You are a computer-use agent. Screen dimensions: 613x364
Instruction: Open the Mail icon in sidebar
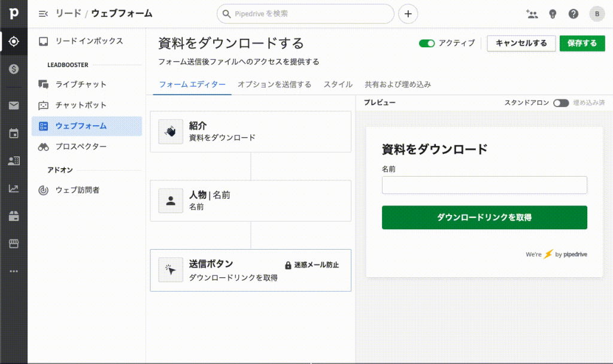click(x=13, y=106)
